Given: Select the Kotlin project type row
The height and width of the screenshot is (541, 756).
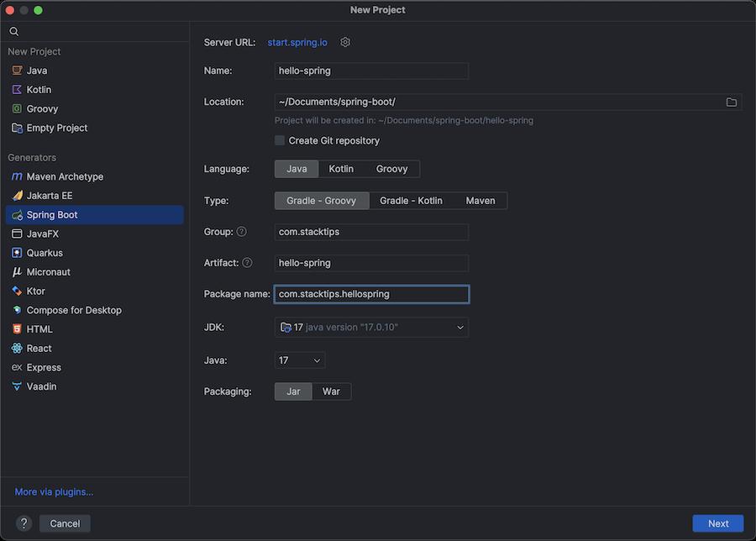Looking at the screenshot, I should tap(94, 90).
